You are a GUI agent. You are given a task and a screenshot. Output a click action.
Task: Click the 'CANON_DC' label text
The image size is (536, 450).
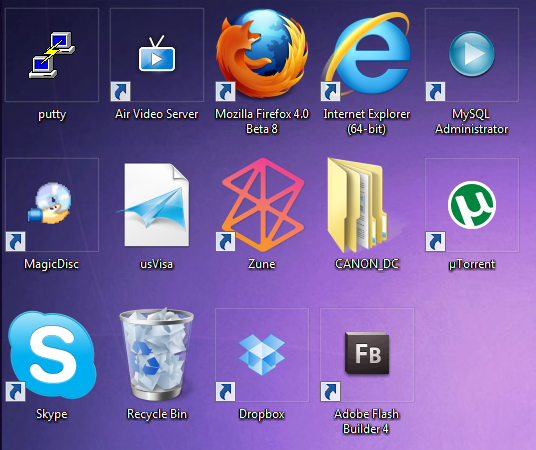(367, 264)
